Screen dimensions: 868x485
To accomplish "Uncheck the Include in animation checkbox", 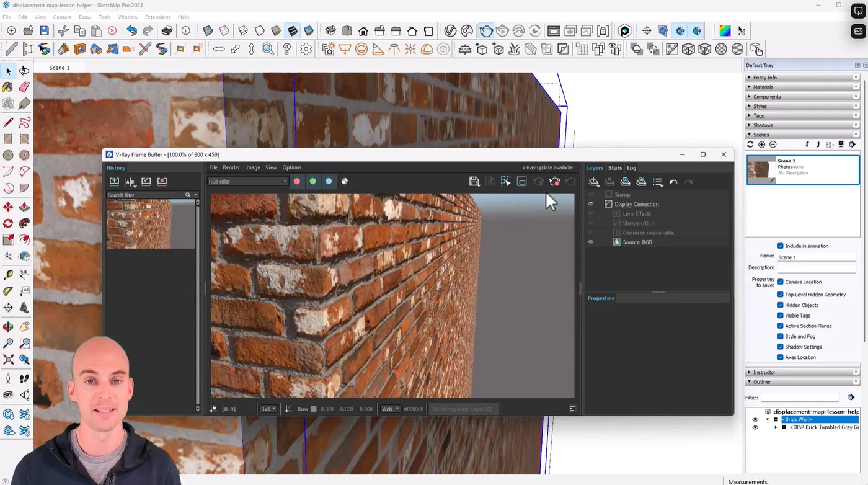I will [780, 246].
